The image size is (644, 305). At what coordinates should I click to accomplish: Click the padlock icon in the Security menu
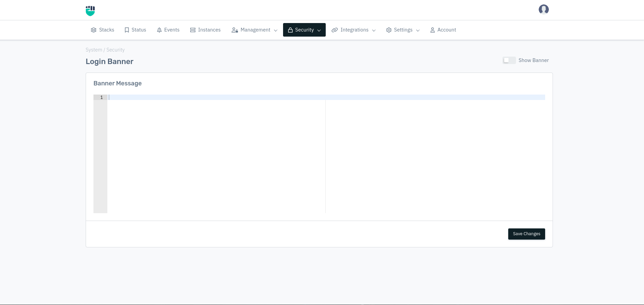coord(291,30)
